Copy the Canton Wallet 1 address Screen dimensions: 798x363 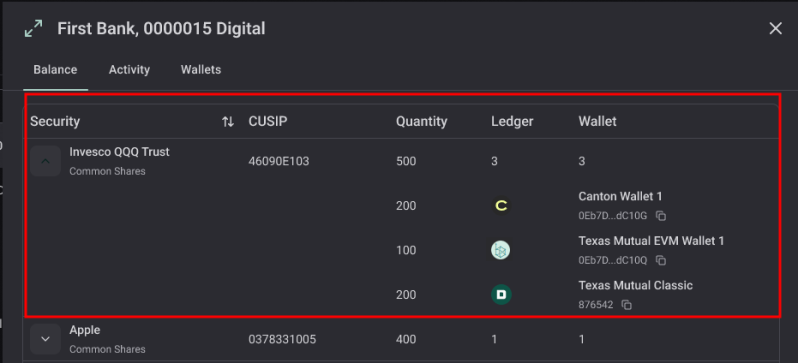[661, 216]
